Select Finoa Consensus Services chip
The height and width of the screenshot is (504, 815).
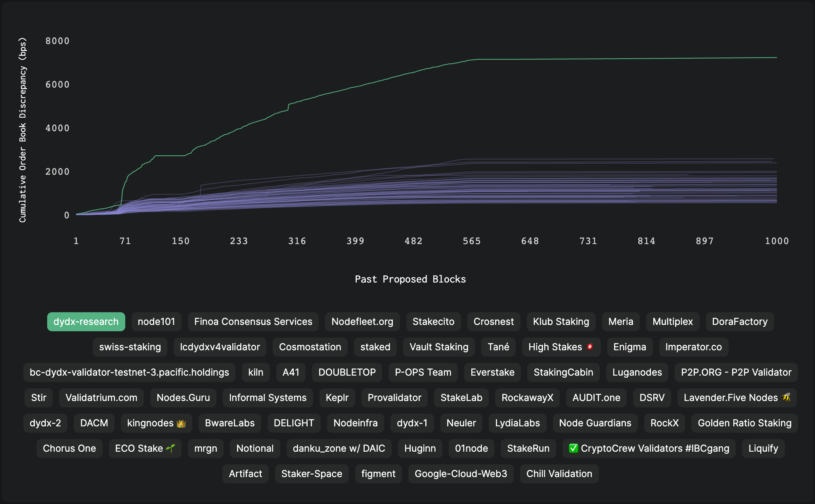(253, 321)
